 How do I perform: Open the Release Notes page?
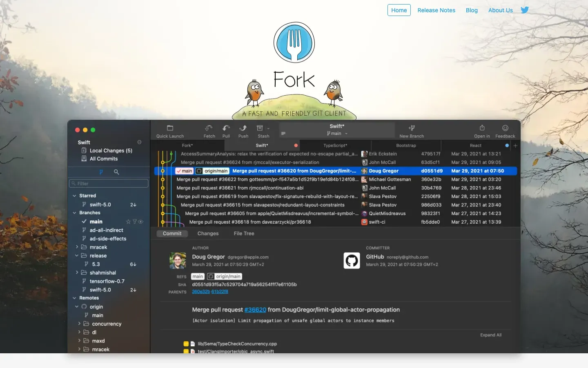click(x=436, y=10)
